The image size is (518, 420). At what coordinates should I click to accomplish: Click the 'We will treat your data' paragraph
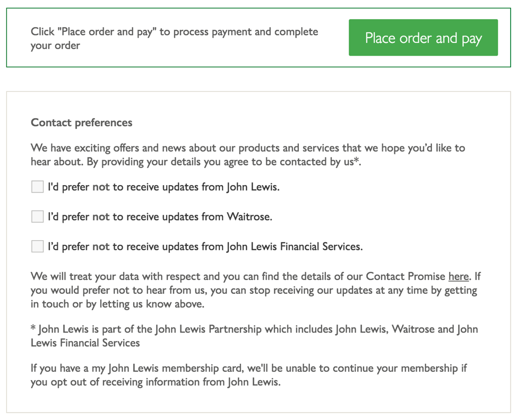(255, 290)
